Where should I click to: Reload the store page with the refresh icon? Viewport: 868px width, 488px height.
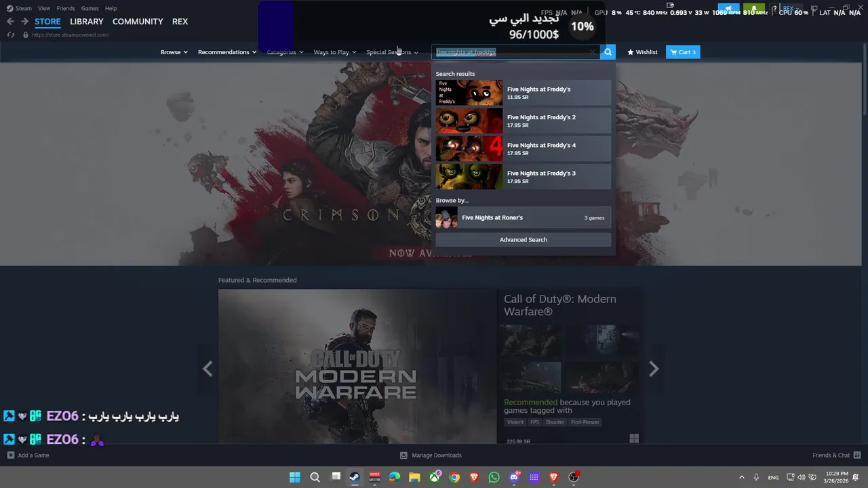coord(11,35)
